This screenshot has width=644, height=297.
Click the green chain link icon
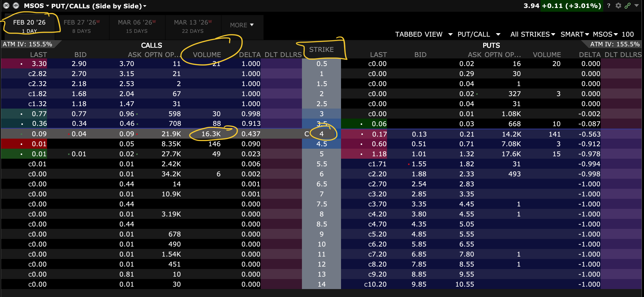tap(627, 6)
